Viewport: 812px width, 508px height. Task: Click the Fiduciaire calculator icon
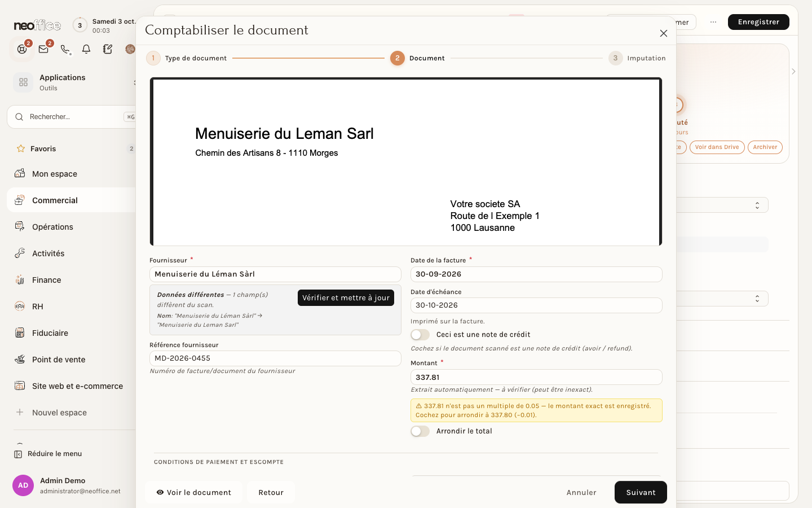pyautogui.click(x=20, y=332)
